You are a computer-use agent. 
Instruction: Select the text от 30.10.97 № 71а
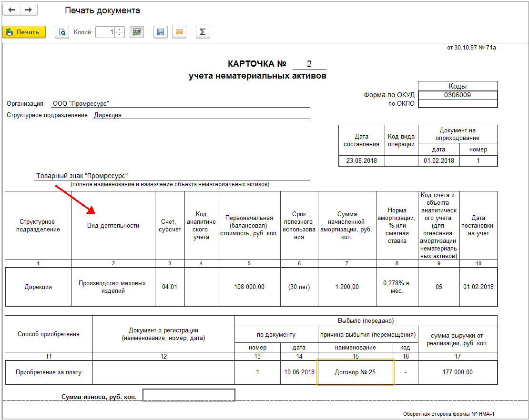point(472,48)
